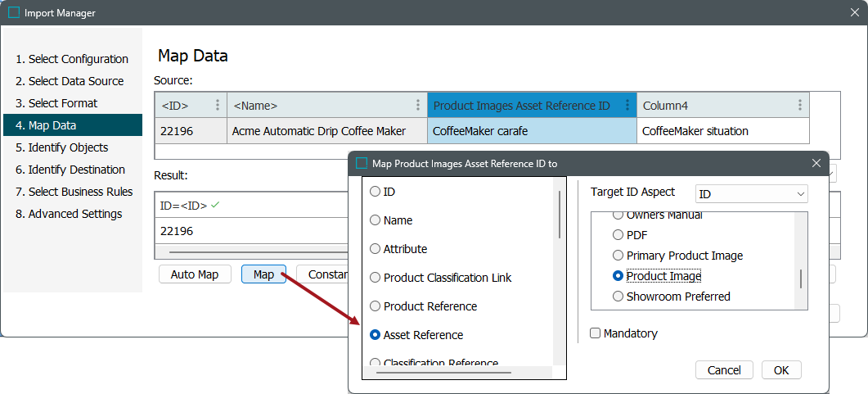The image size is (868, 394).
Task: Cancel the mapping dialog
Action: [724, 370]
